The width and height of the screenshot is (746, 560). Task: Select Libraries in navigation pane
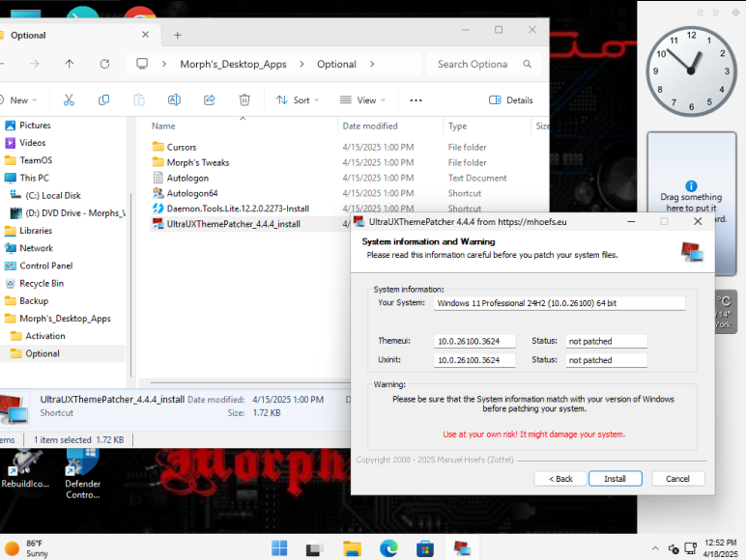[36, 231]
